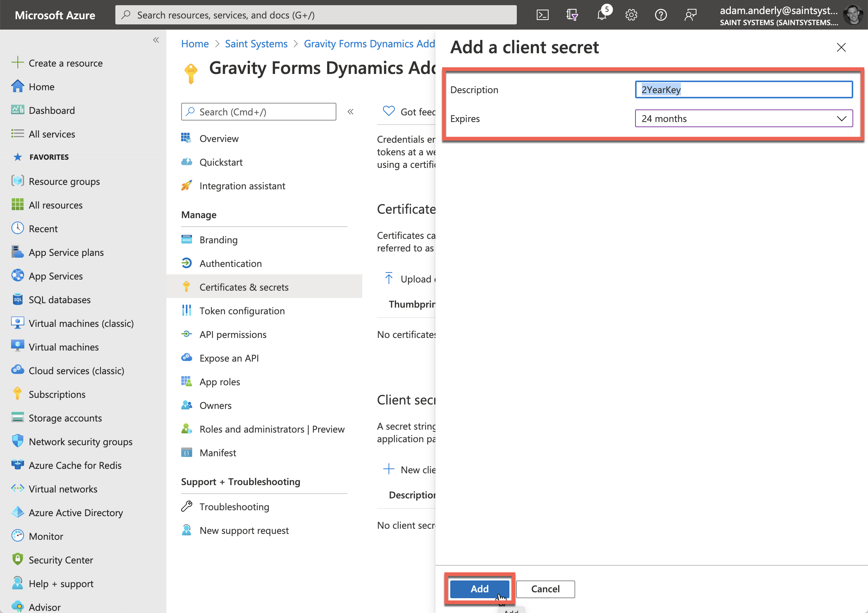Click the SQL databases icon

pyautogui.click(x=17, y=299)
